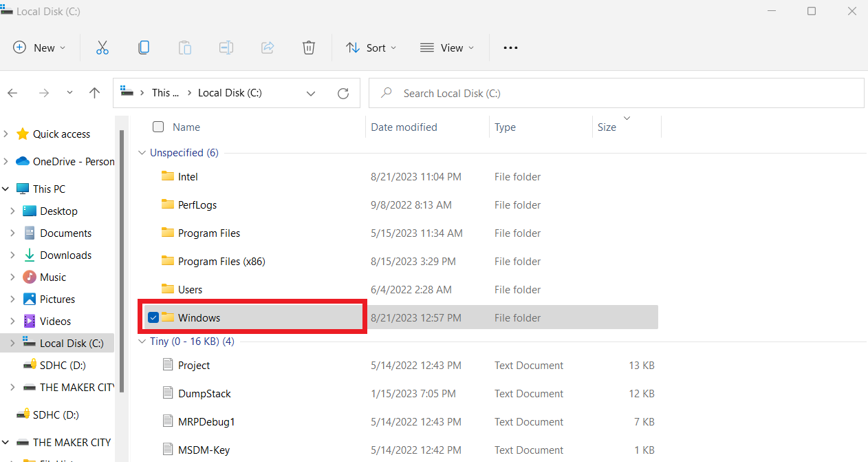Click the New button
The width and height of the screenshot is (868, 462).
(x=40, y=48)
